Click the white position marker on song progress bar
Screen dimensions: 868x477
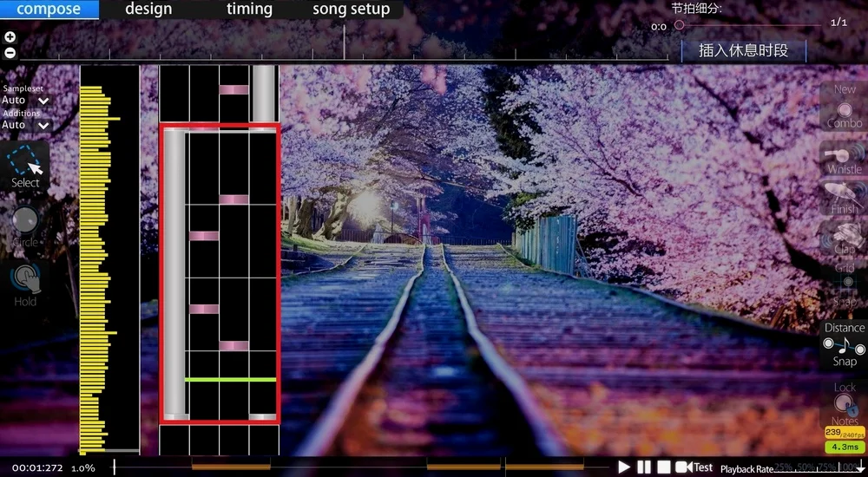pos(115,467)
